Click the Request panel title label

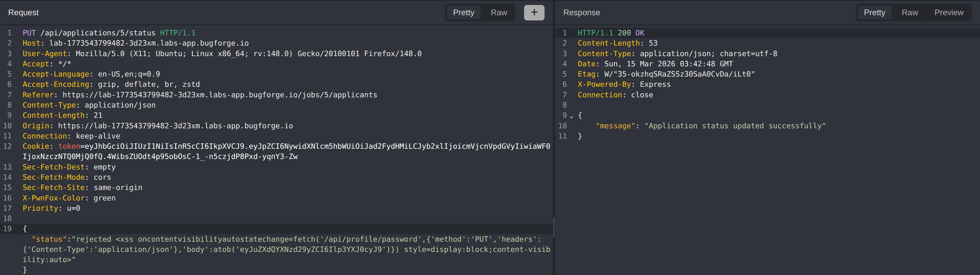[x=23, y=13]
